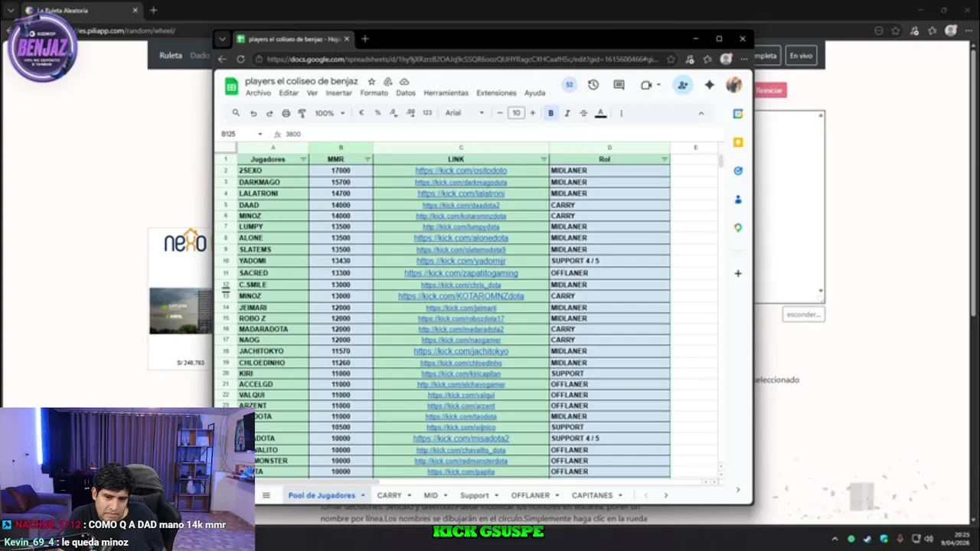Image resolution: width=980 pixels, height=551 pixels.
Task: Increase font size plus button
Action: coord(533,112)
